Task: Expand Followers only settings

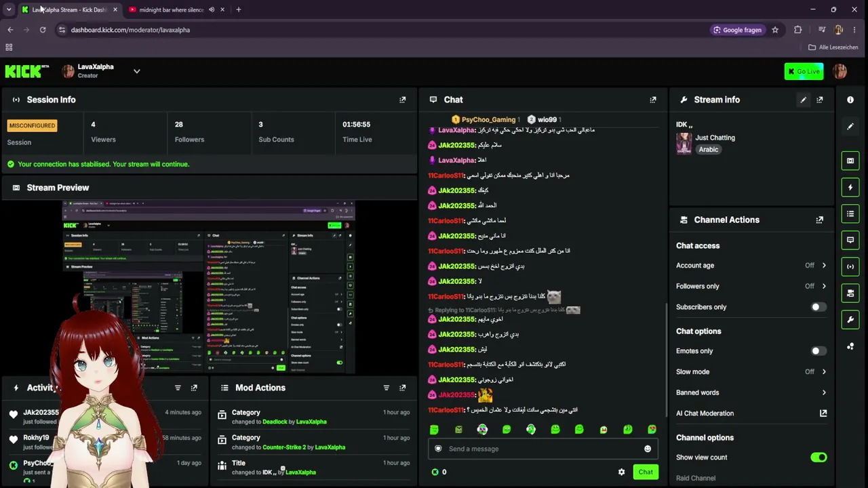Action: point(824,286)
